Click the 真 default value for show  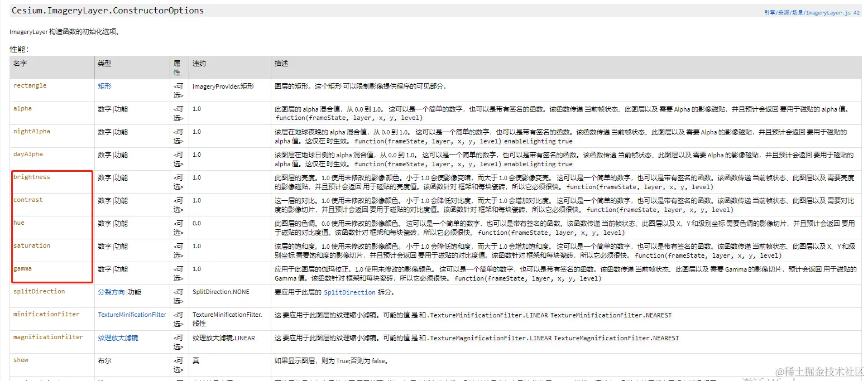tap(196, 361)
